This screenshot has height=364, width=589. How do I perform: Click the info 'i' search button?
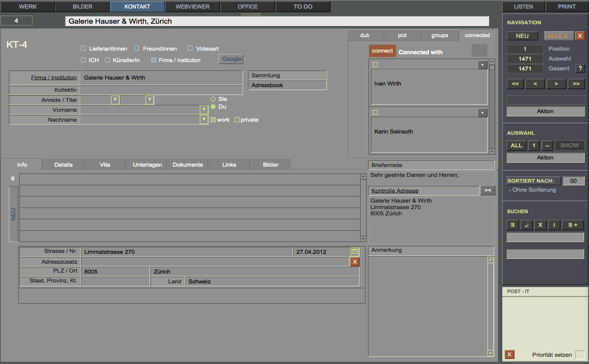(x=554, y=225)
